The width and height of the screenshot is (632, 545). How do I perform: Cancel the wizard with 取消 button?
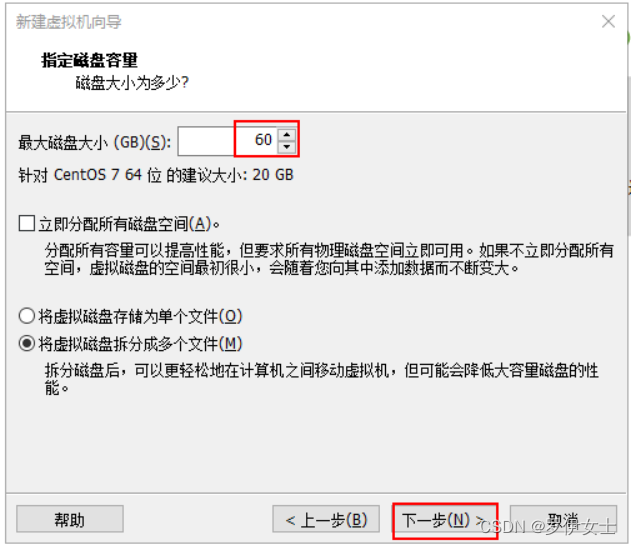click(x=563, y=519)
